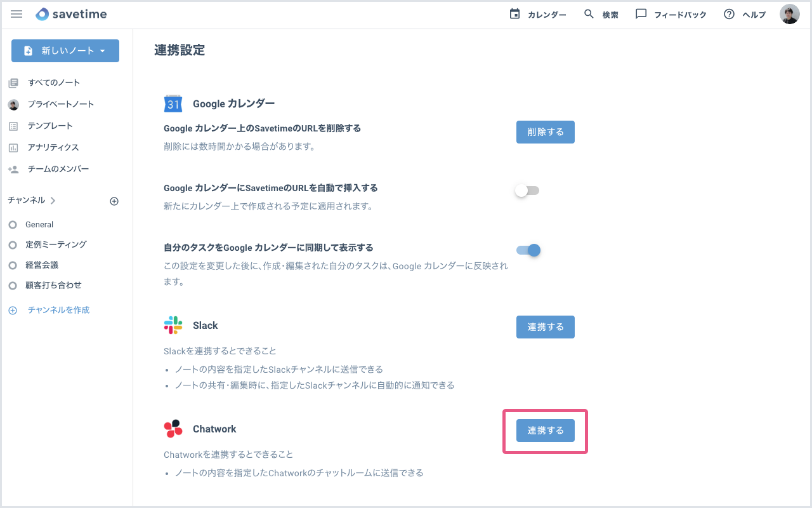Click the チャンネルを作成 link
The image size is (812, 508).
click(x=58, y=311)
